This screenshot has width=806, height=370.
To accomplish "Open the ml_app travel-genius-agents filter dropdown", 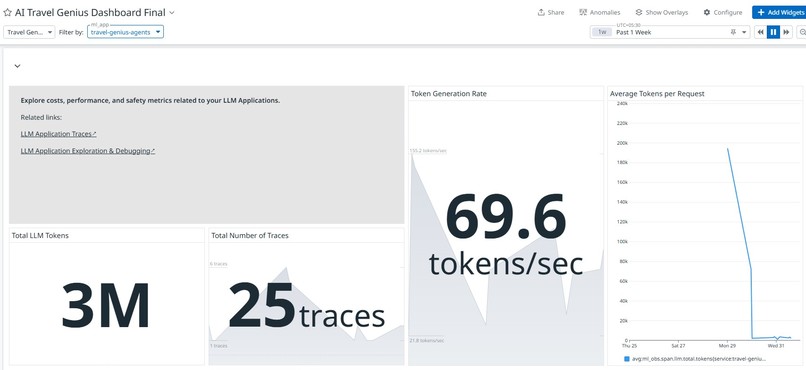I will click(x=125, y=32).
